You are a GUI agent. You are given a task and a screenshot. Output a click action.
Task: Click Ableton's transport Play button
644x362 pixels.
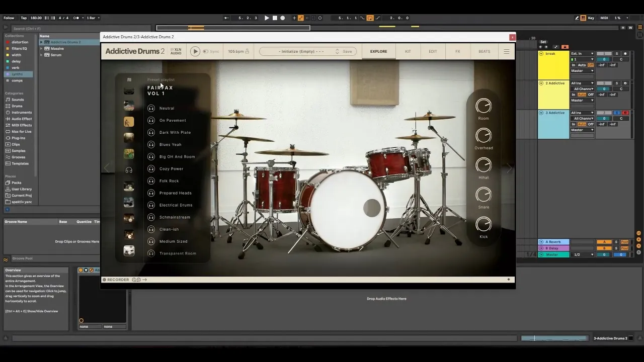pyautogui.click(x=267, y=18)
